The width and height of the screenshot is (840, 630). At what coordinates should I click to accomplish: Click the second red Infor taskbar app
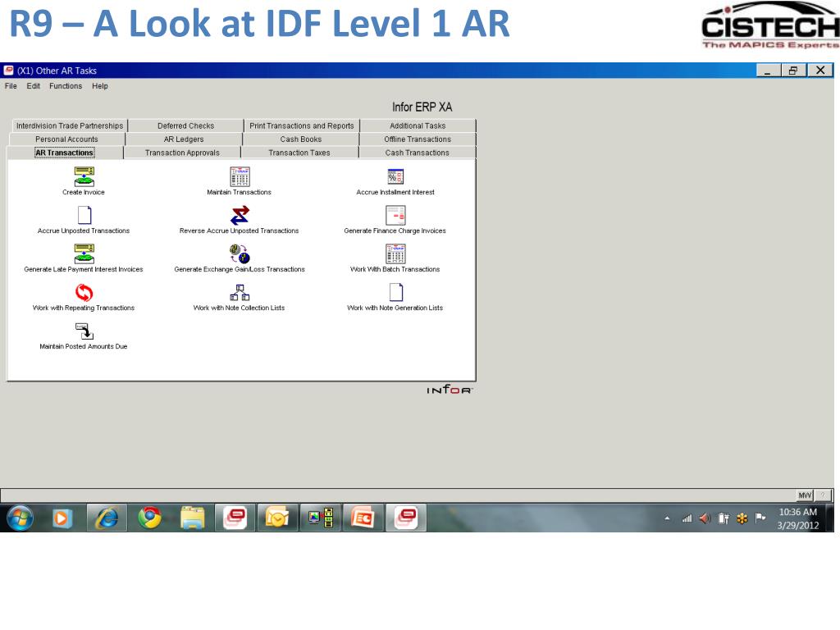coord(405,518)
